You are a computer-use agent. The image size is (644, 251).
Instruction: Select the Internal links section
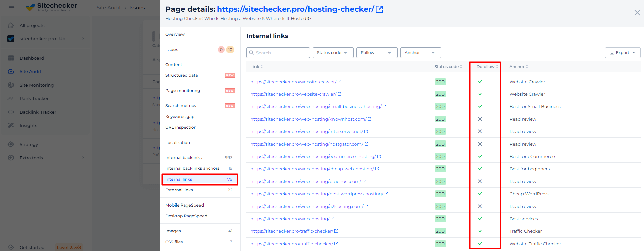200,179
